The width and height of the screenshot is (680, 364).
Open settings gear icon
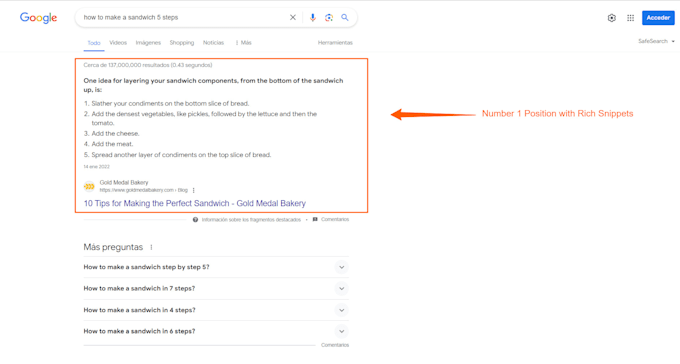point(611,18)
